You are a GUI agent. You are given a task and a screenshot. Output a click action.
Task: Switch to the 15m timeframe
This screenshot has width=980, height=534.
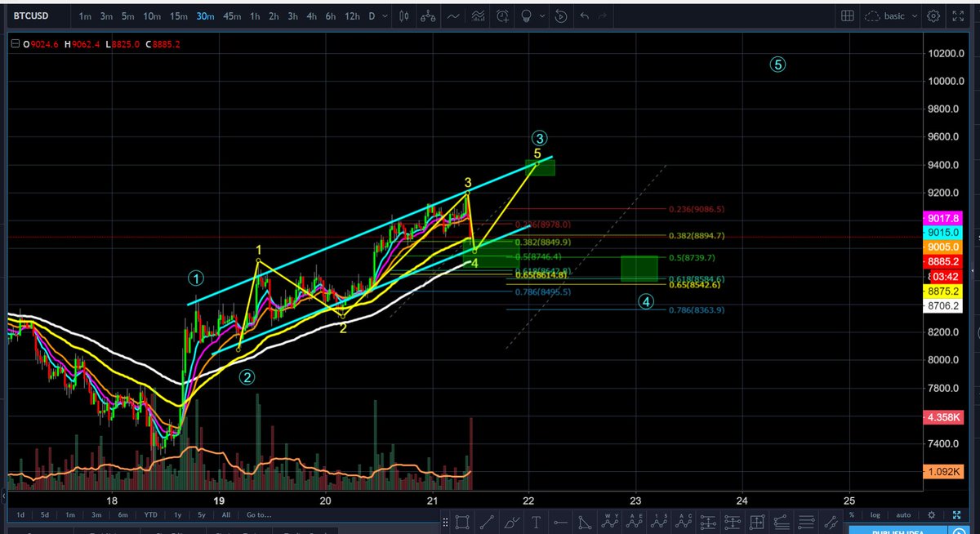tap(179, 16)
